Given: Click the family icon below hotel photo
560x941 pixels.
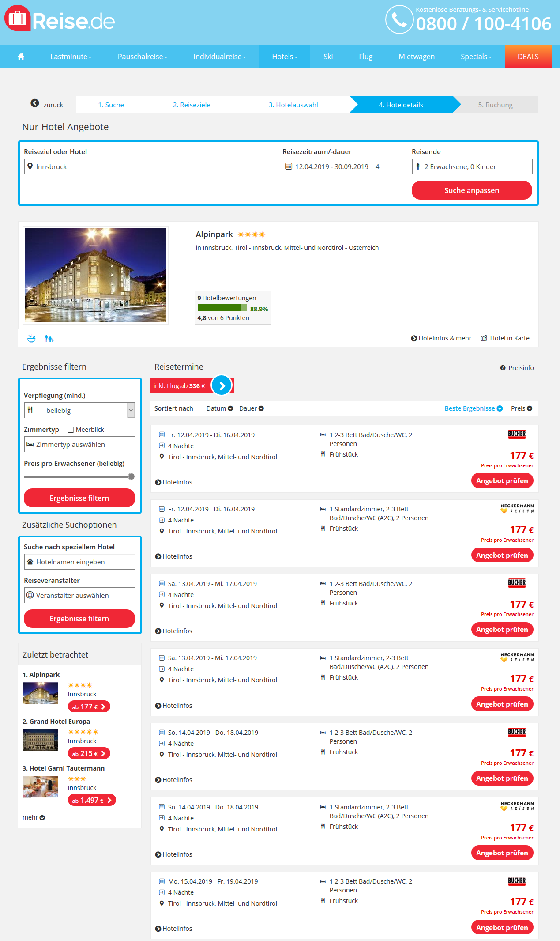Looking at the screenshot, I should click(49, 338).
